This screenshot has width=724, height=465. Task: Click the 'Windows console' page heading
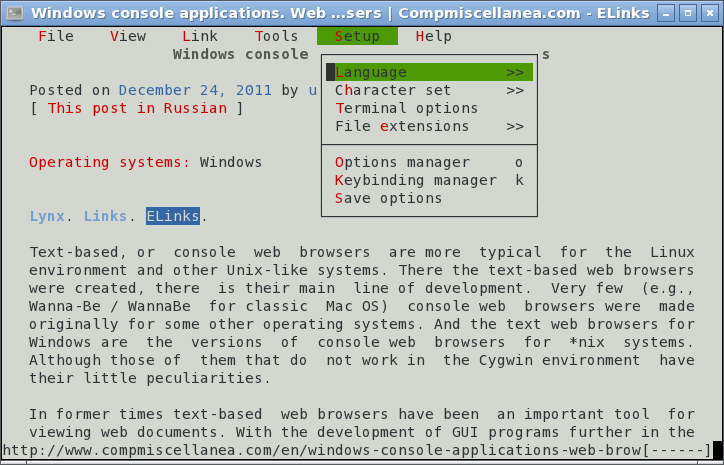[x=241, y=54]
